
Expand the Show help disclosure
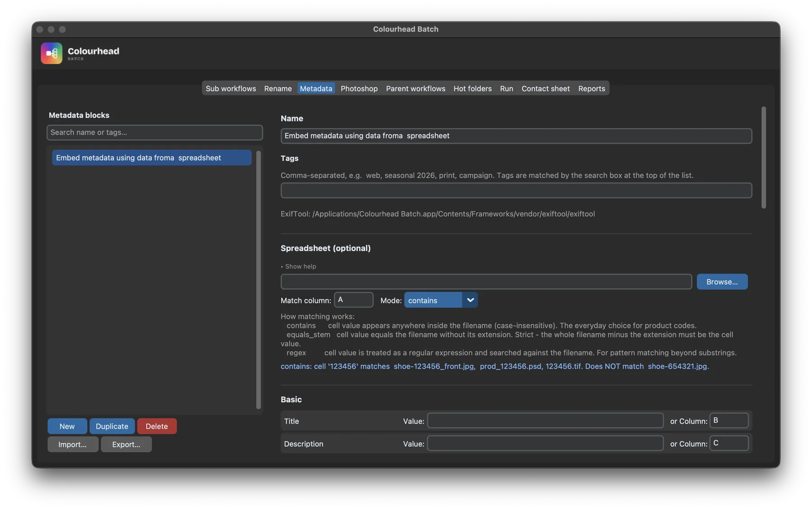pos(299,266)
